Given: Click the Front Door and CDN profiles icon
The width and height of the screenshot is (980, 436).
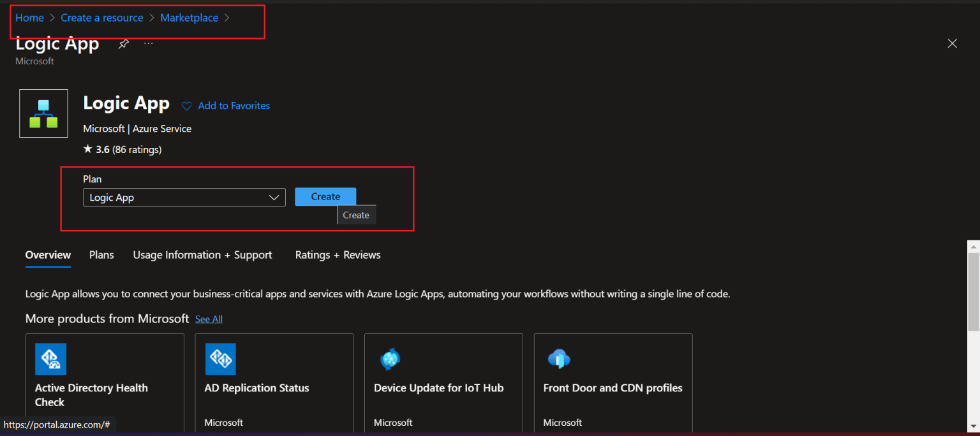Looking at the screenshot, I should click(559, 360).
